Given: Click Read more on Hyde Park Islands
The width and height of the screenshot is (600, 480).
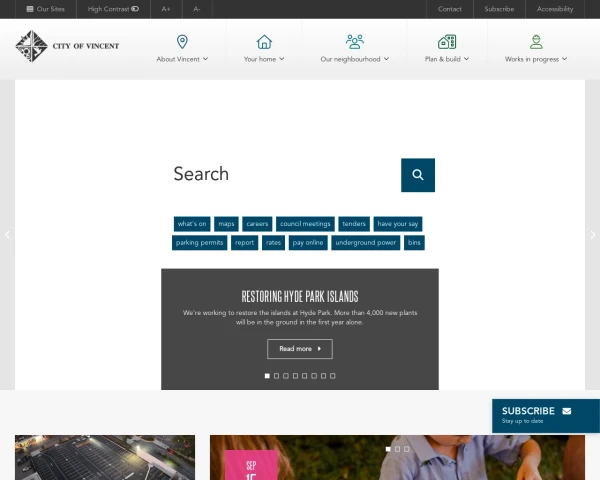Looking at the screenshot, I should [300, 349].
